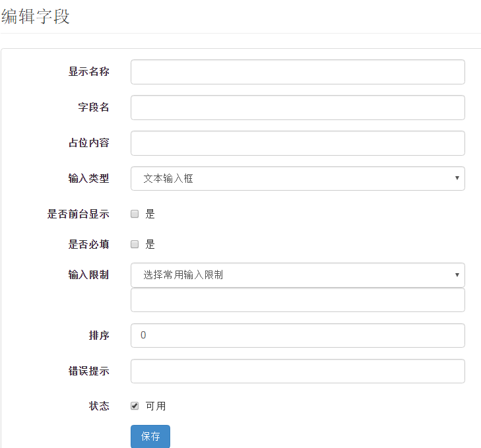
Task: Click the arrow on 输入限制 dropdown
Action: coord(457,275)
